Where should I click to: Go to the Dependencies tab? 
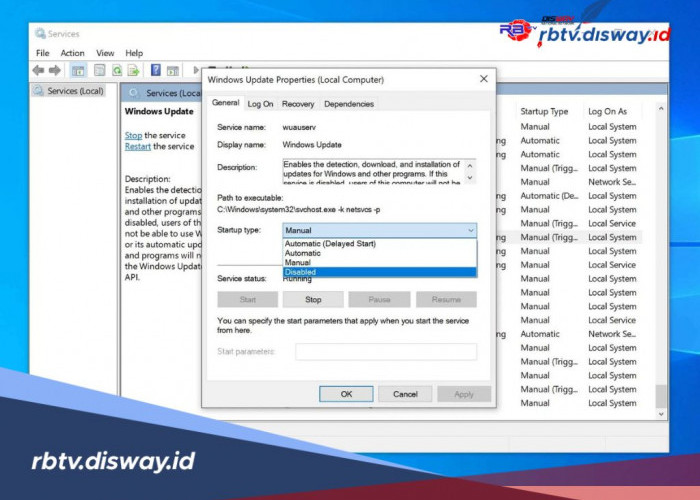tap(349, 104)
